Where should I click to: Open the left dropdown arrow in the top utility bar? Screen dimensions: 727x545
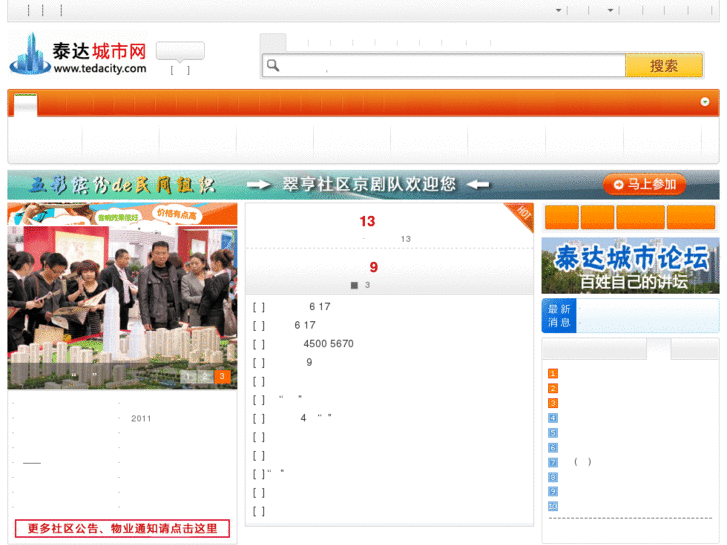(x=559, y=10)
